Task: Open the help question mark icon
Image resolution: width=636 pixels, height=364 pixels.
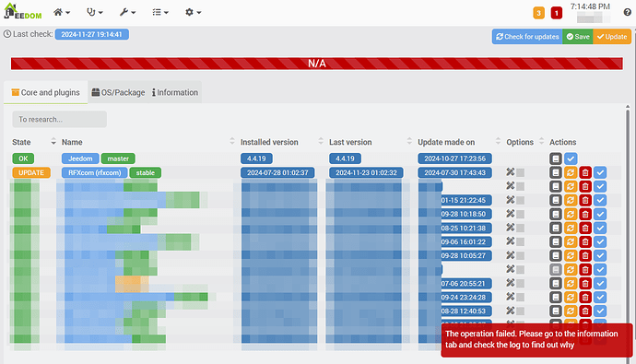Action: coord(627,12)
